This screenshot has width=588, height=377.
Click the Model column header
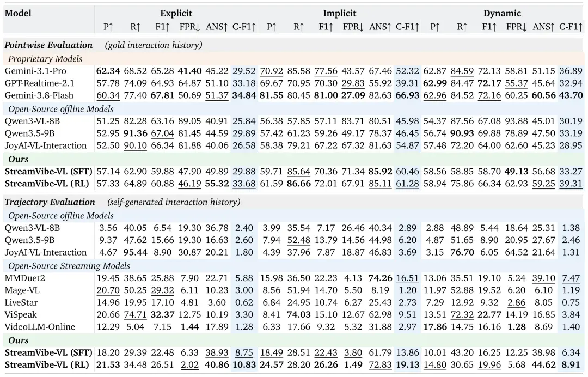tap(18, 13)
